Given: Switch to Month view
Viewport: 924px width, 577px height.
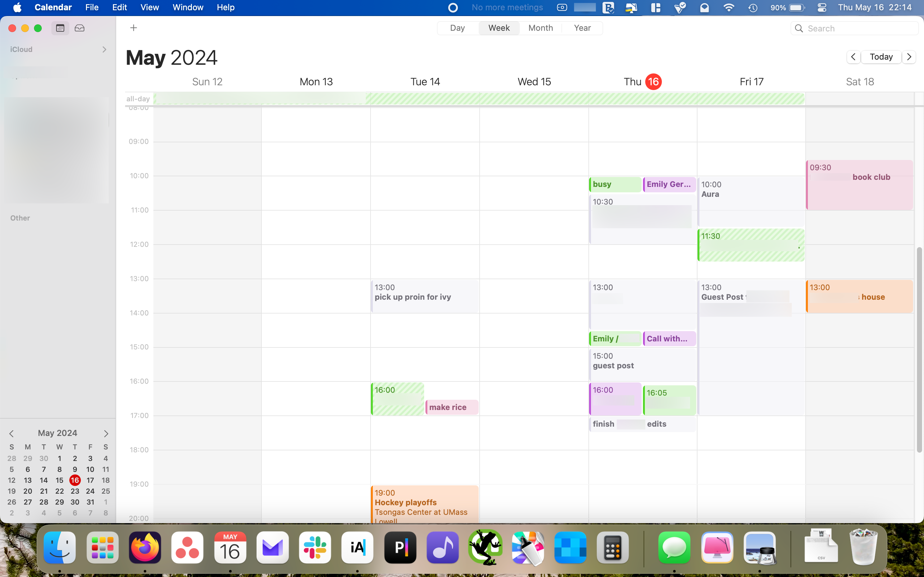Looking at the screenshot, I should [x=540, y=28].
